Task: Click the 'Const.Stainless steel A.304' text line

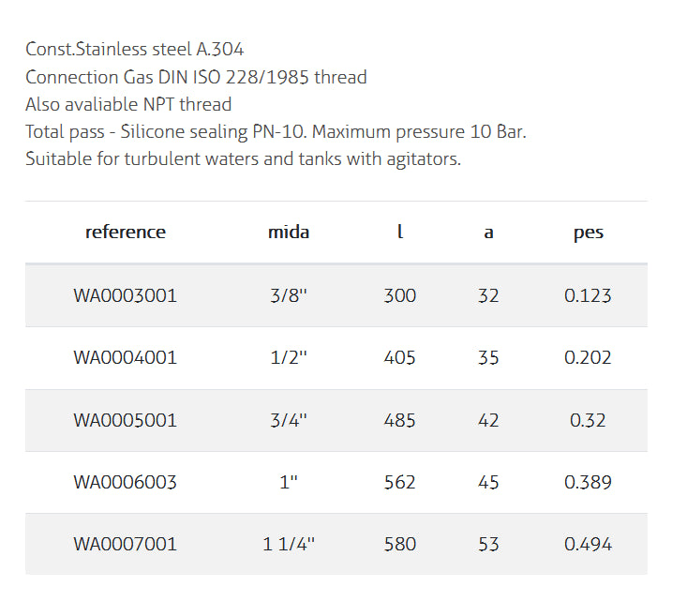Action: tap(135, 50)
